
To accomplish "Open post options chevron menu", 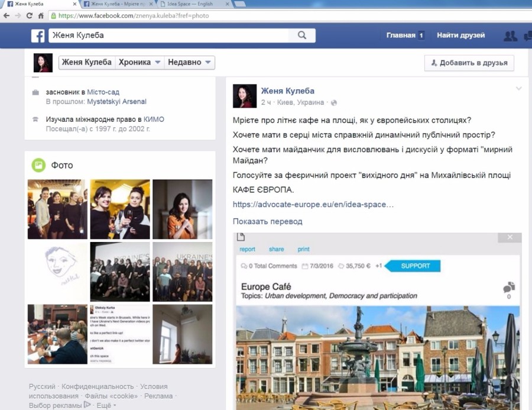I will [518, 89].
